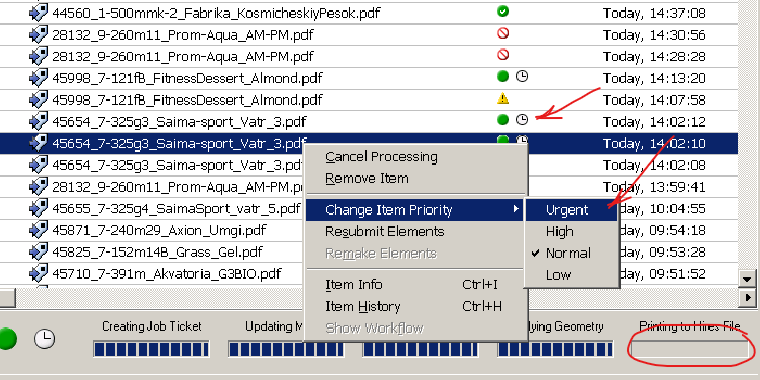Click timestamp Today, 14:28:28
The image size is (760, 380).
click(654, 56)
